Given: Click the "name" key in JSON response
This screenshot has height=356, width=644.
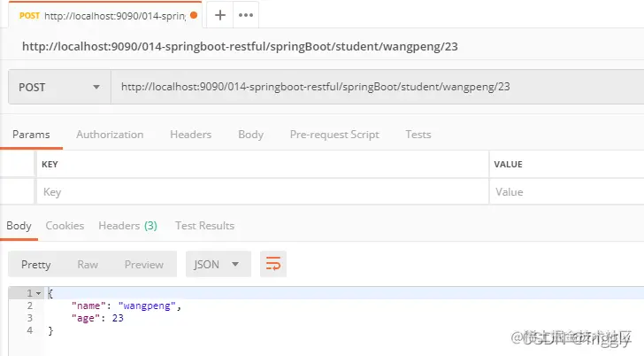Looking at the screenshot, I should pos(88,306).
